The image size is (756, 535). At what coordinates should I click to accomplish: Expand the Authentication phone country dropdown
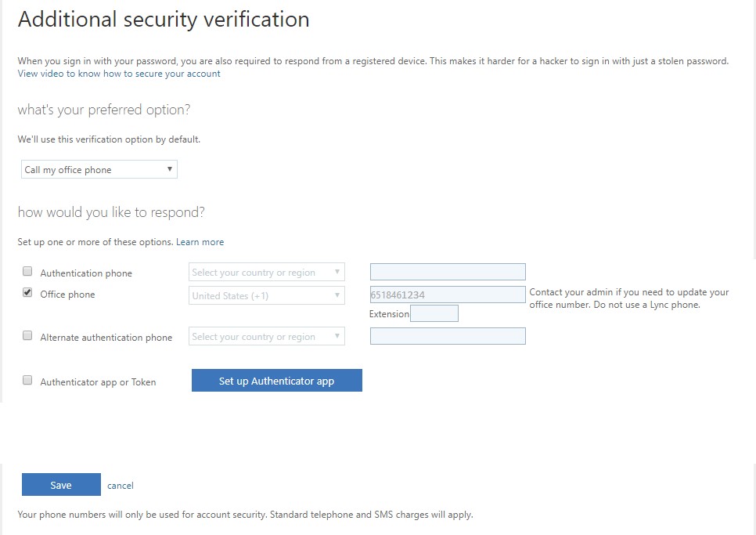pyautogui.click(x=266, y=273)
